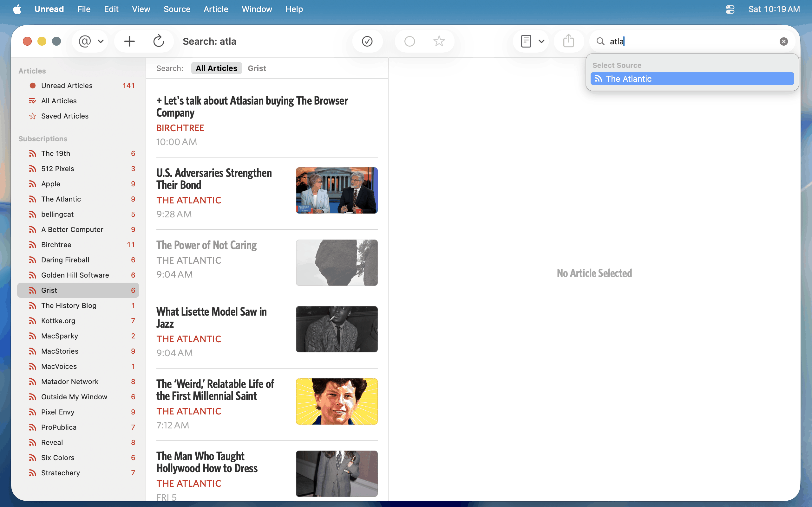Toggle the unread circle button in toolbar

coord(409,41)
